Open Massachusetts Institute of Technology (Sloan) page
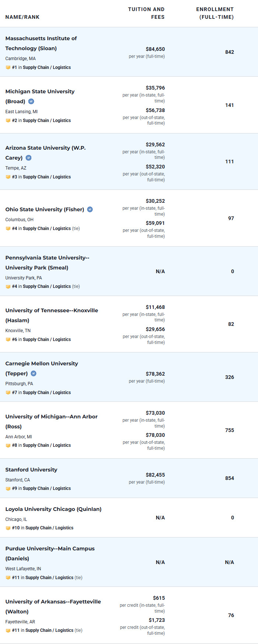This screenshot has width=258, height=644. (41, 43)
